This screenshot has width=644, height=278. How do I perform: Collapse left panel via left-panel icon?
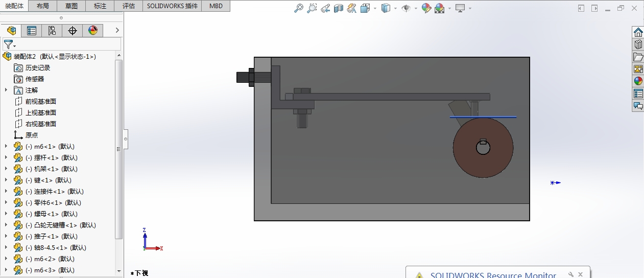(581, 8)
